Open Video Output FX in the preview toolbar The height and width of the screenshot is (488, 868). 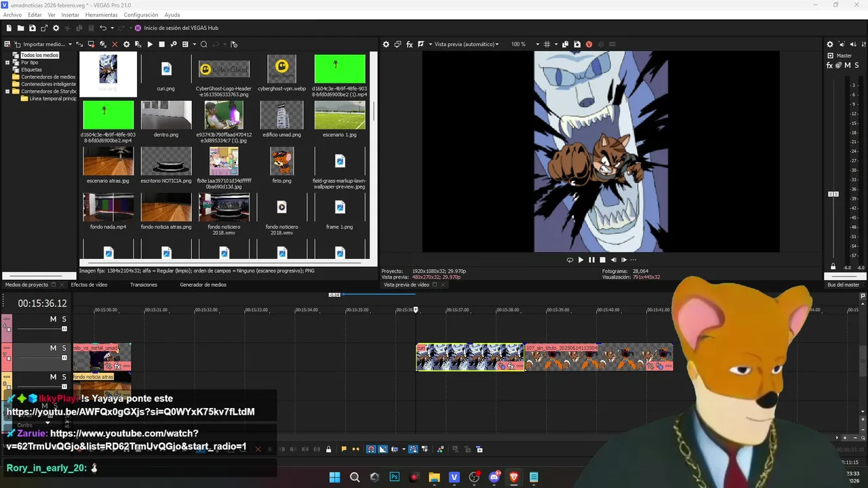(409, 44)
